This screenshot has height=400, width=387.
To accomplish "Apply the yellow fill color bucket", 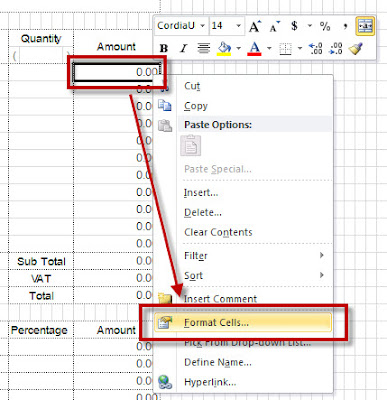I will (x=224, y=49).
